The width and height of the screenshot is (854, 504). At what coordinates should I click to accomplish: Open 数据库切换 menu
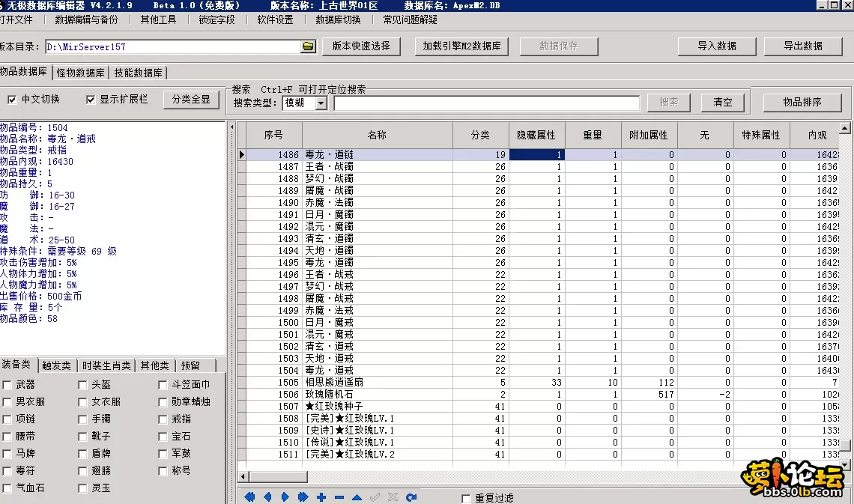338,19
